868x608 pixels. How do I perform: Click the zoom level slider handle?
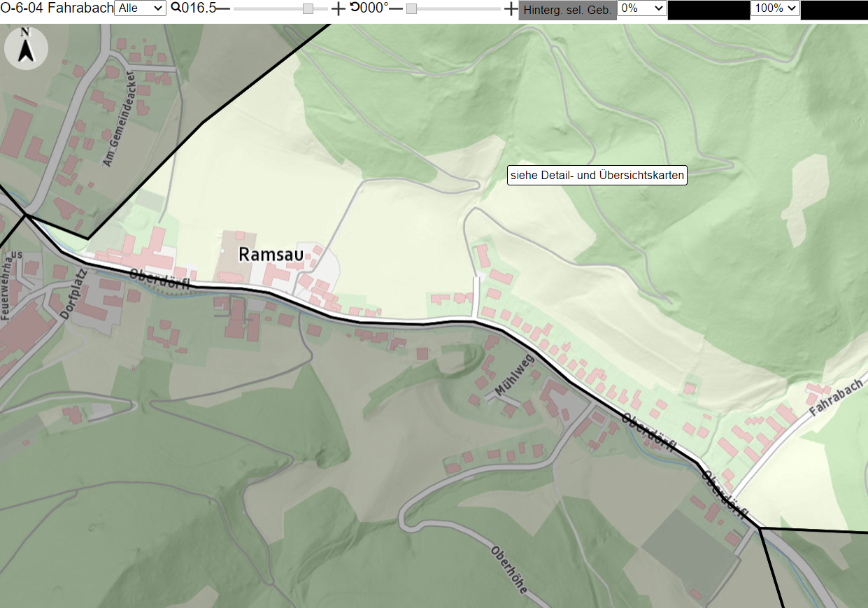click(308, 8)
